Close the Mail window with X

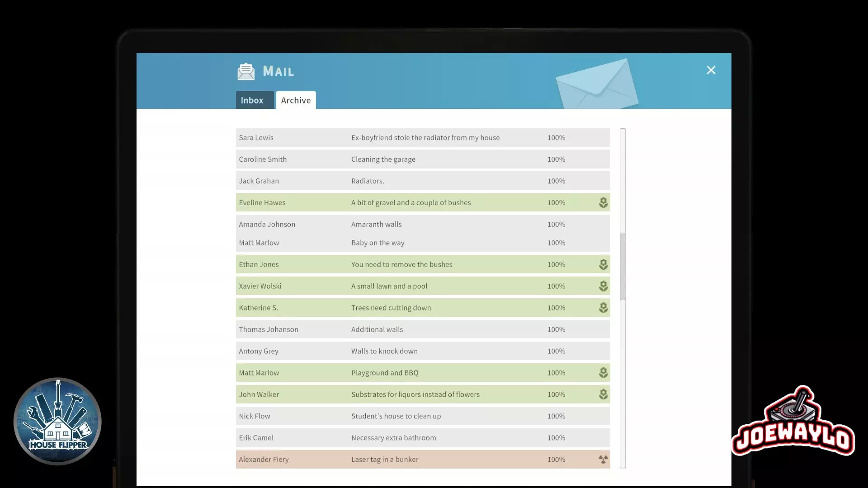coord(711,70)
